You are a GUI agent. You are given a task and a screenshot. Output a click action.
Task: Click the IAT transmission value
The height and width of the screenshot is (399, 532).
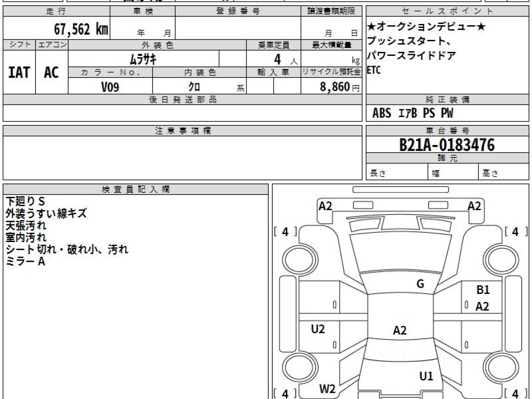pyautogui.click(x=19, y=72)
